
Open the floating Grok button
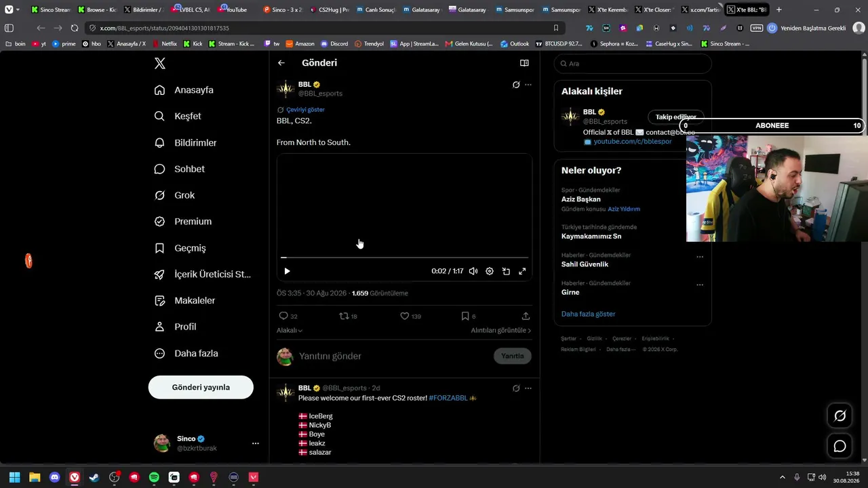[x=840, y=415]
